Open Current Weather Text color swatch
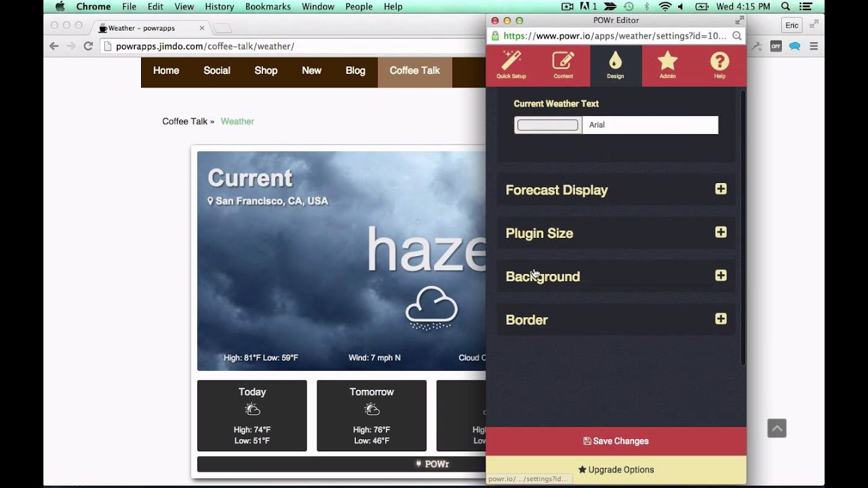Screen dimensions: 868x488 point(548,125)
